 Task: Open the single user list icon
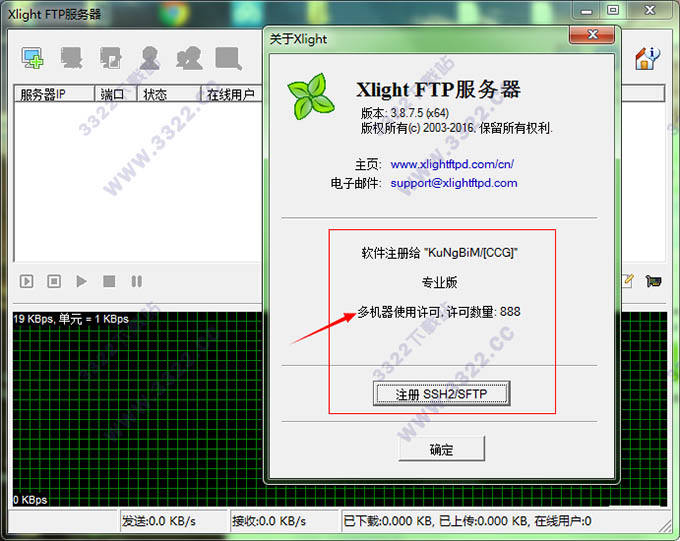point(150,58)
